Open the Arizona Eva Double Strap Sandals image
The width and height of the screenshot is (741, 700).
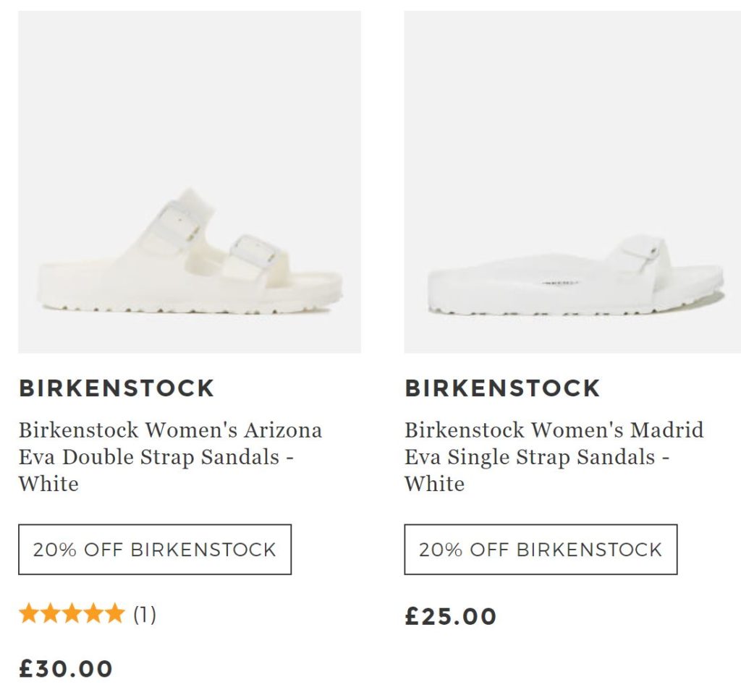tap(190, 182)
